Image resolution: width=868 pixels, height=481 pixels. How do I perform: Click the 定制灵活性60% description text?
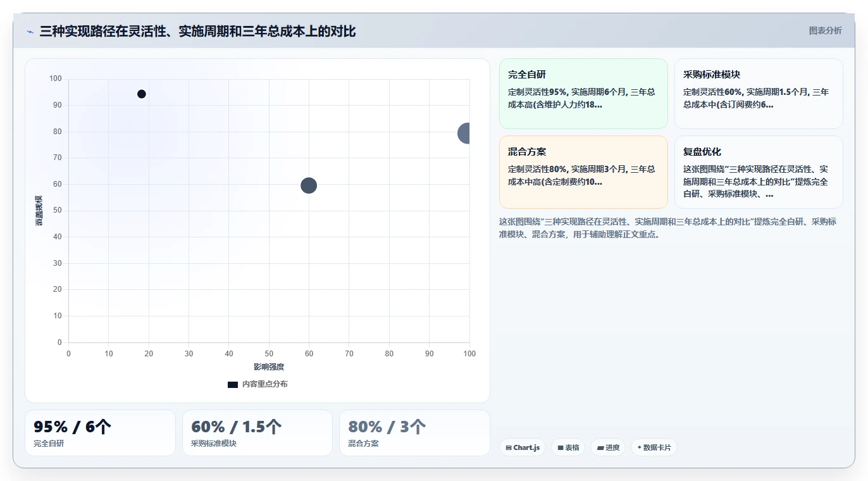[757, 98]
